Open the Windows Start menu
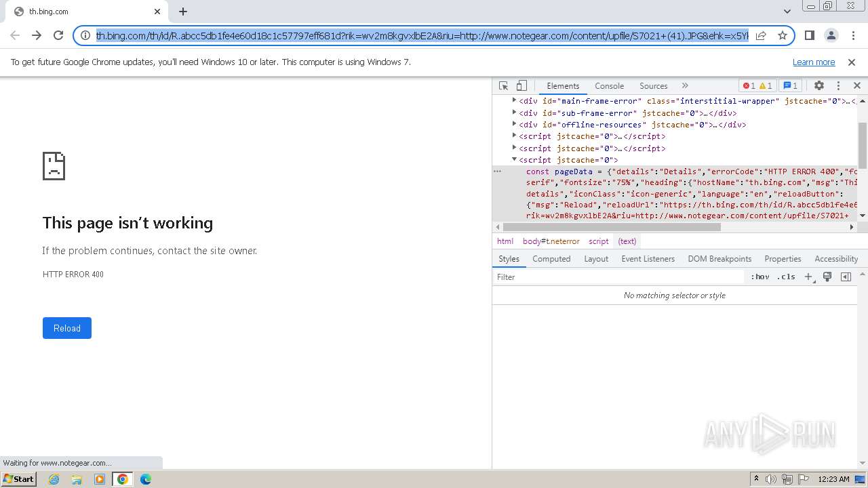The width and height of the screenshot is (868, 488). [19, 479]
